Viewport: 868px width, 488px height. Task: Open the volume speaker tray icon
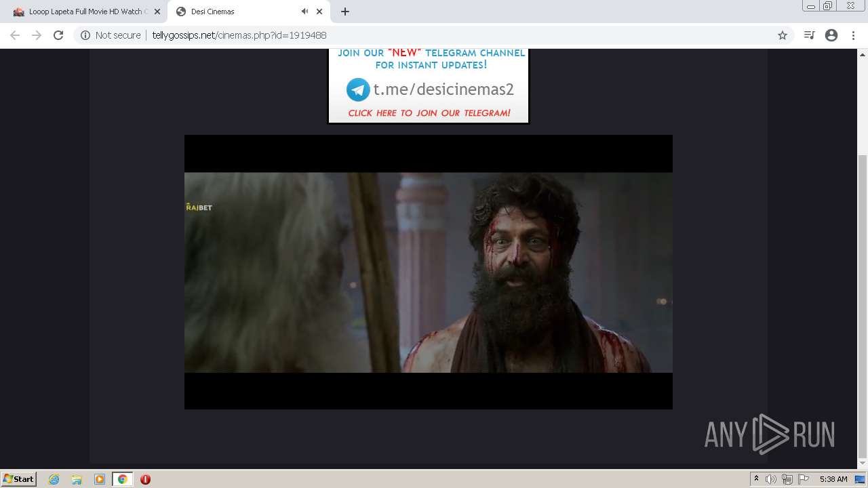pos(771,479)
